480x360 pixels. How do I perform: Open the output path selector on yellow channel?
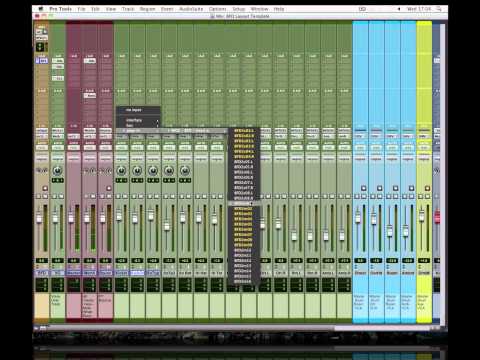(424, 136)
